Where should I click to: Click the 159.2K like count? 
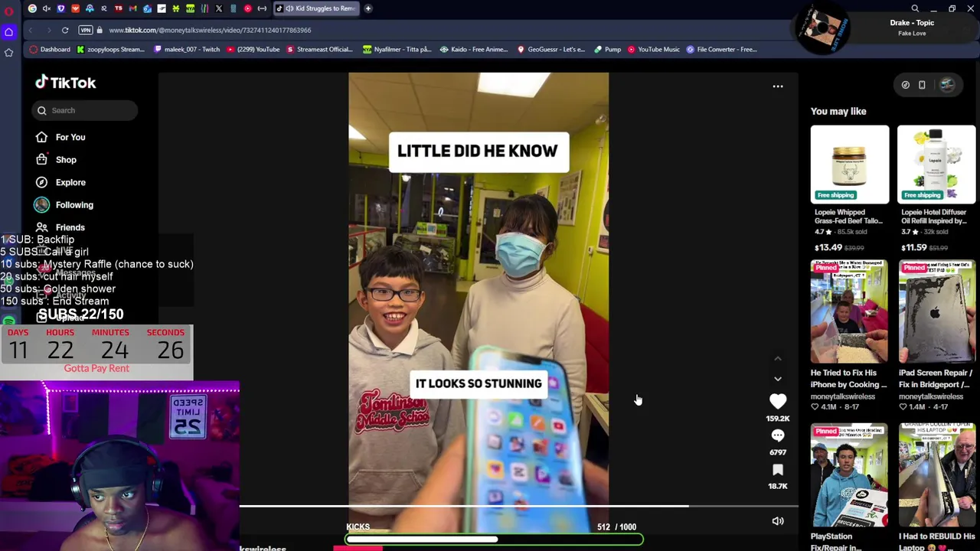(778, 419)
